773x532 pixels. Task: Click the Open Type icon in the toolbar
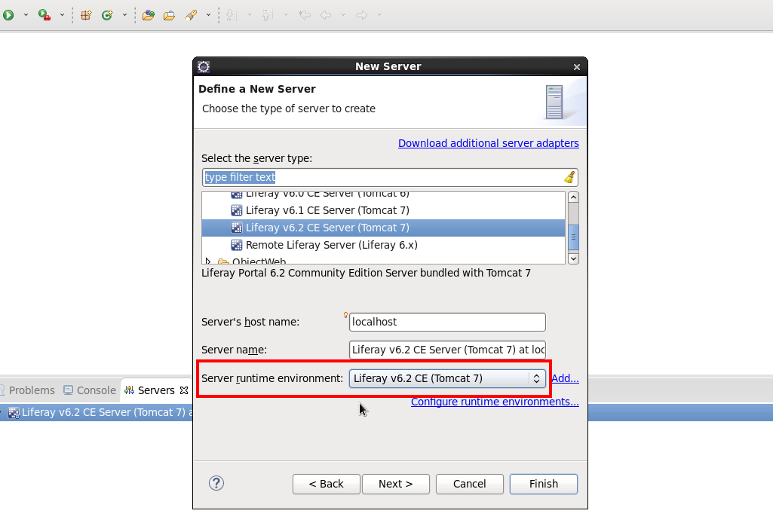point(149,15)
